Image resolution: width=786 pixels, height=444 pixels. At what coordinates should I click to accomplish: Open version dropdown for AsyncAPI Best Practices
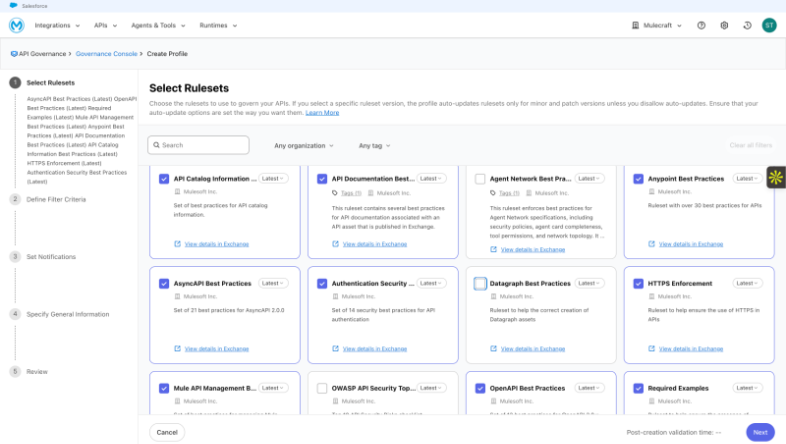coord(273,284)
